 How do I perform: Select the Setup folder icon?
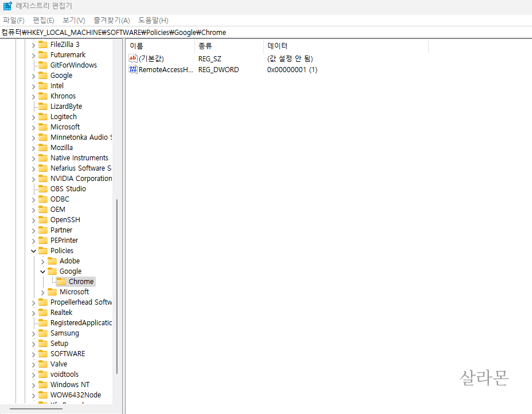pos(43,344)
